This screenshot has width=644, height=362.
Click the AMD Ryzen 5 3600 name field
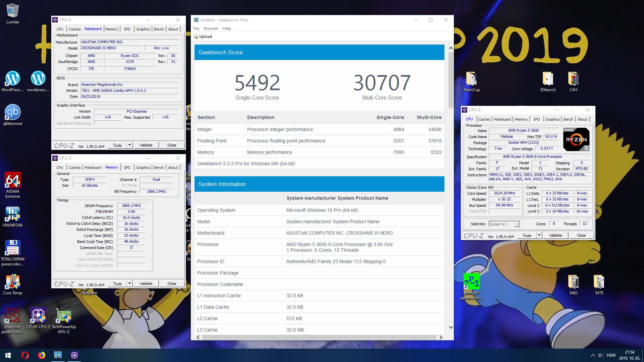click(x=523, y=131)
